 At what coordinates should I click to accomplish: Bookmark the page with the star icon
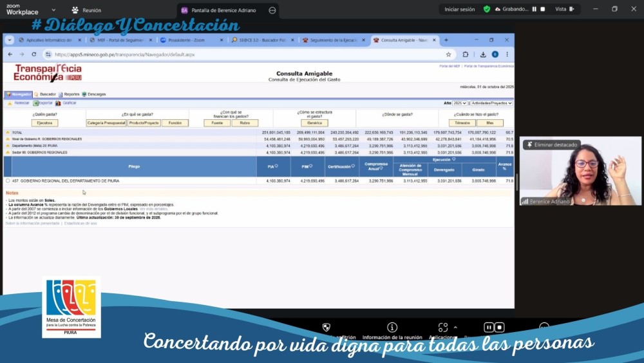coord(449,55)
